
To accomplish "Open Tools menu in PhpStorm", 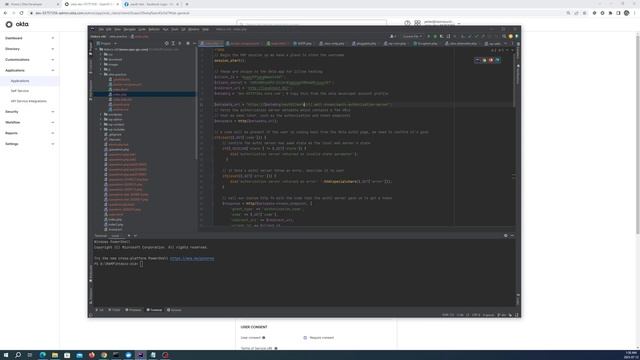I will (x=175, y=29).
